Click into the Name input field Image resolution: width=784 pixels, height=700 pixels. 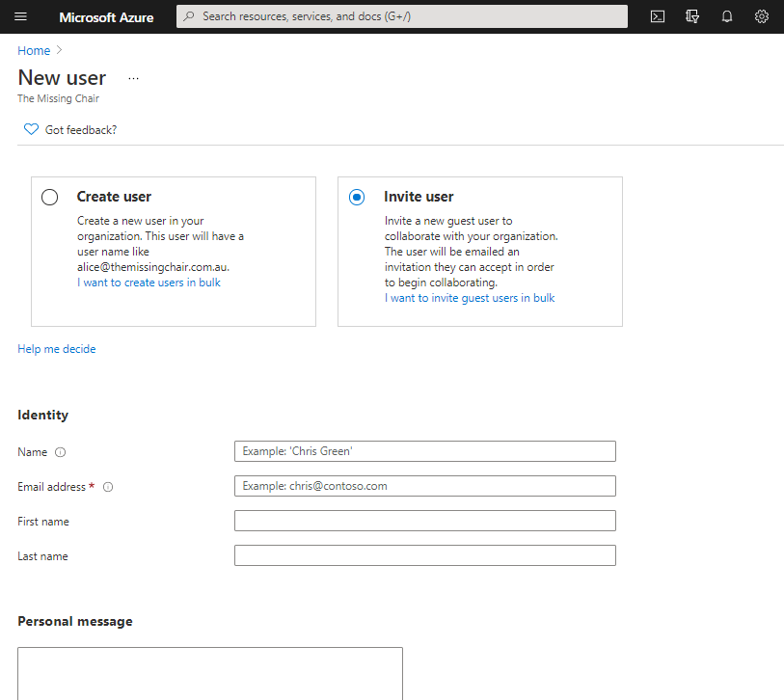(425, 451)
